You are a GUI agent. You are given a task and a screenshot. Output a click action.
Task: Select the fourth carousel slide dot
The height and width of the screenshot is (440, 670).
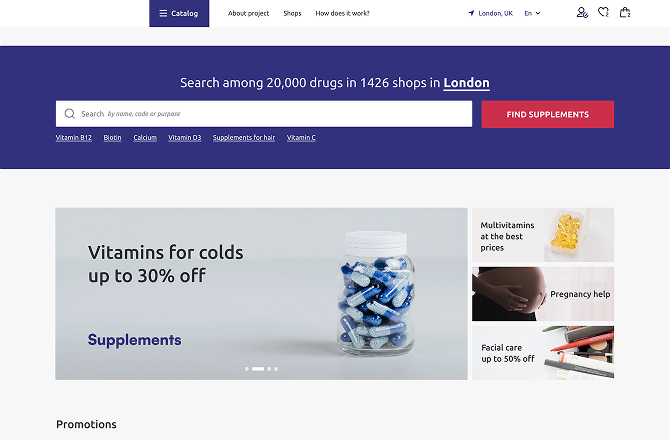(x=276, y=369)
